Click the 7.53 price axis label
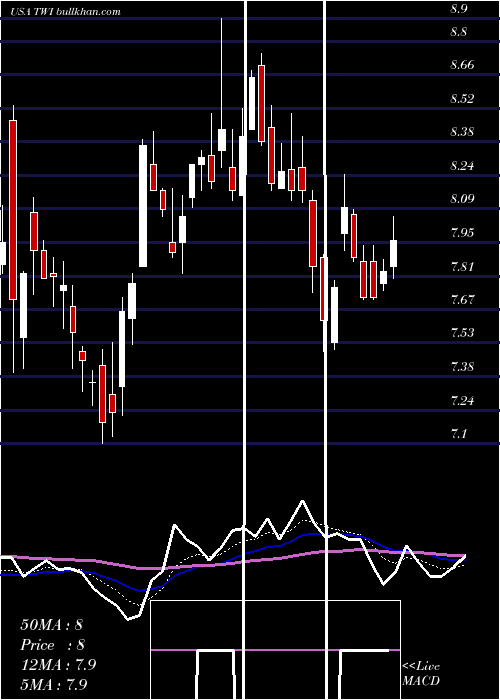 [462, 333]
